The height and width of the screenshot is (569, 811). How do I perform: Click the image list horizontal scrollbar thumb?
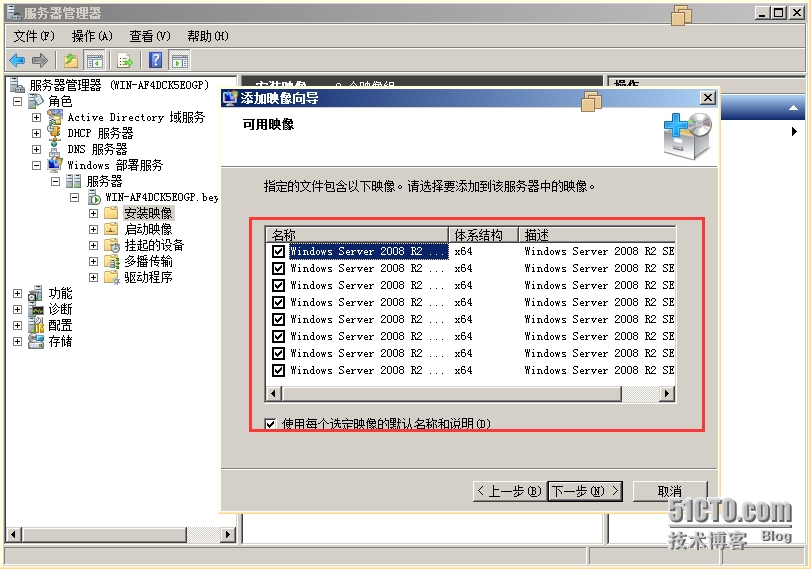pyautogui.click(x=452, y=394)
